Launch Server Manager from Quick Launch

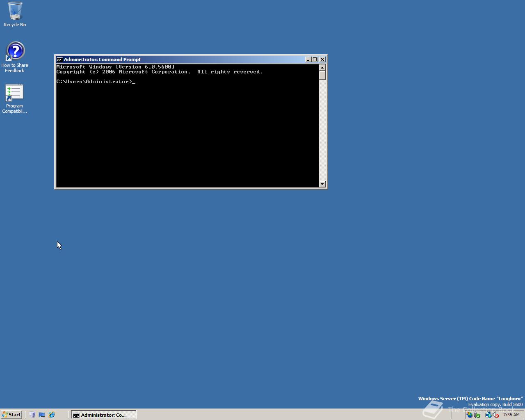32,415
